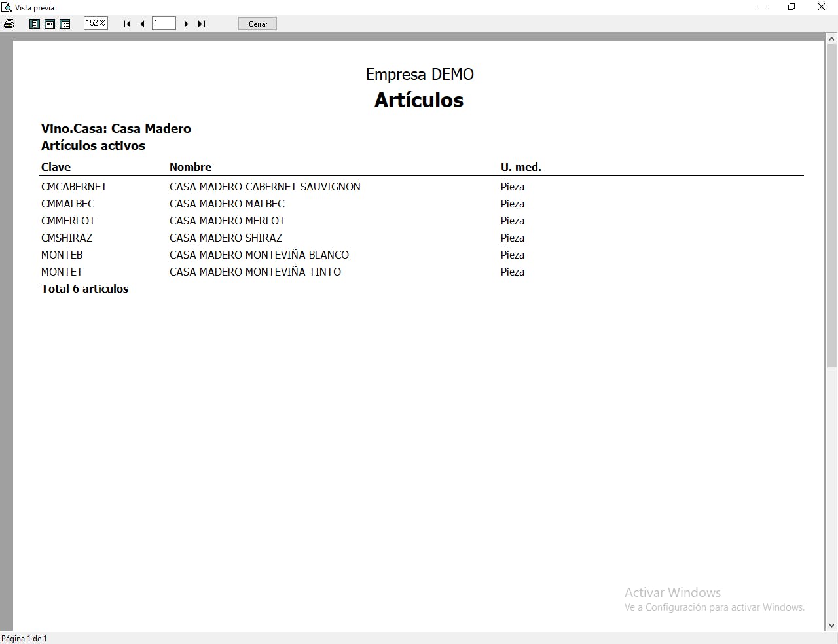838x644 pixels.
Task: Click the zoom percentage field showing 152 %
Action: [96, 24]
